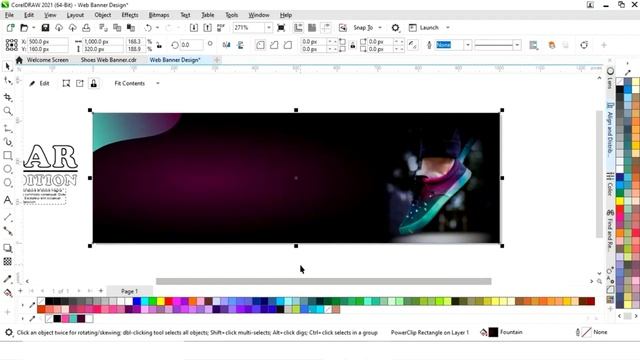Image resolution: width=640 pixels, height=360 pixels.
Task: Switch to Shoes Web Banner.cdr tab
Action: pyautogui.click(x=109, y=60)
